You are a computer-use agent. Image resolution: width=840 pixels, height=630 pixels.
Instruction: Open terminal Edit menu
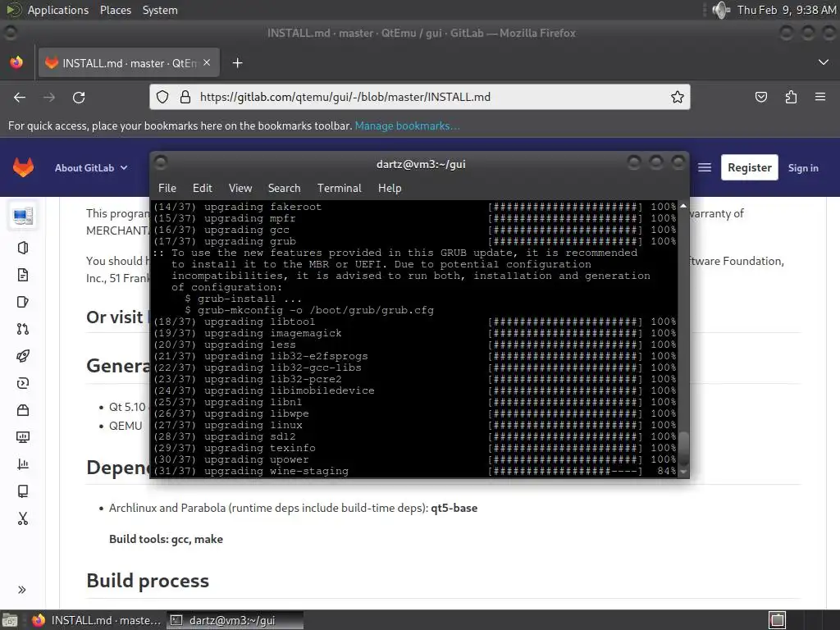tap(203, 188)
